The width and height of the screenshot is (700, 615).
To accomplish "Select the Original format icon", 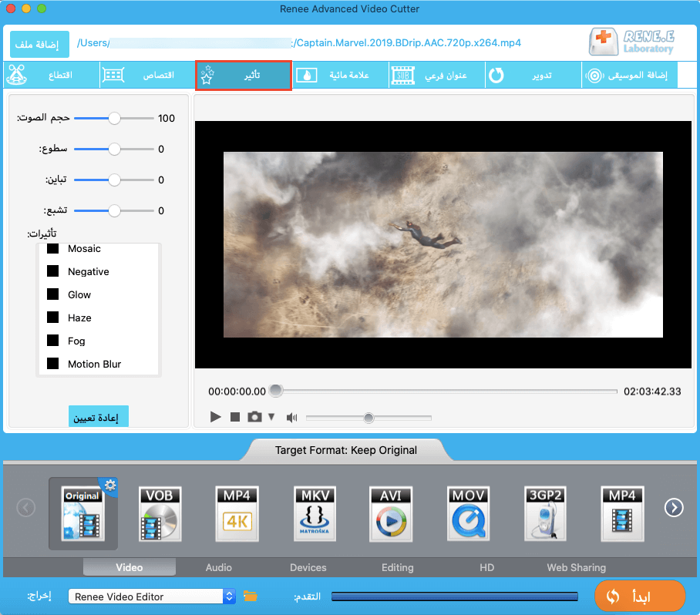I will (83, 513).
